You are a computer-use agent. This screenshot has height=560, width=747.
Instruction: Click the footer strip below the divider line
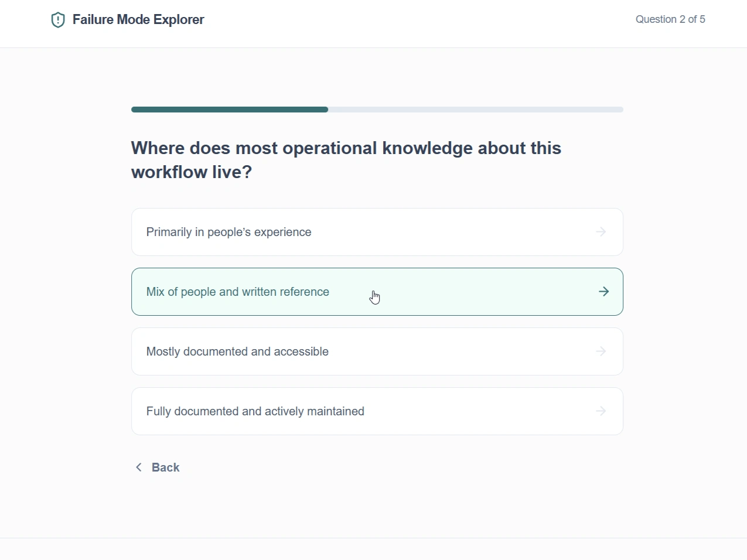click(x=373, y=549)
